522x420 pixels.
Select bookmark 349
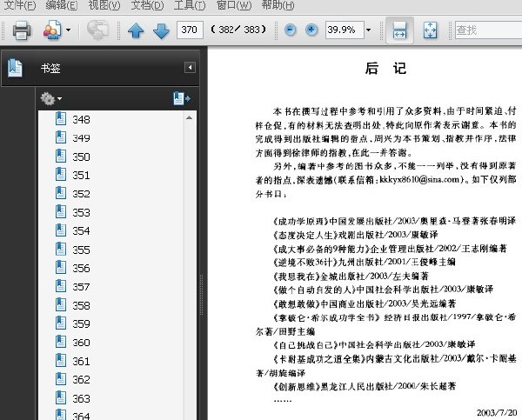(81, 138)
